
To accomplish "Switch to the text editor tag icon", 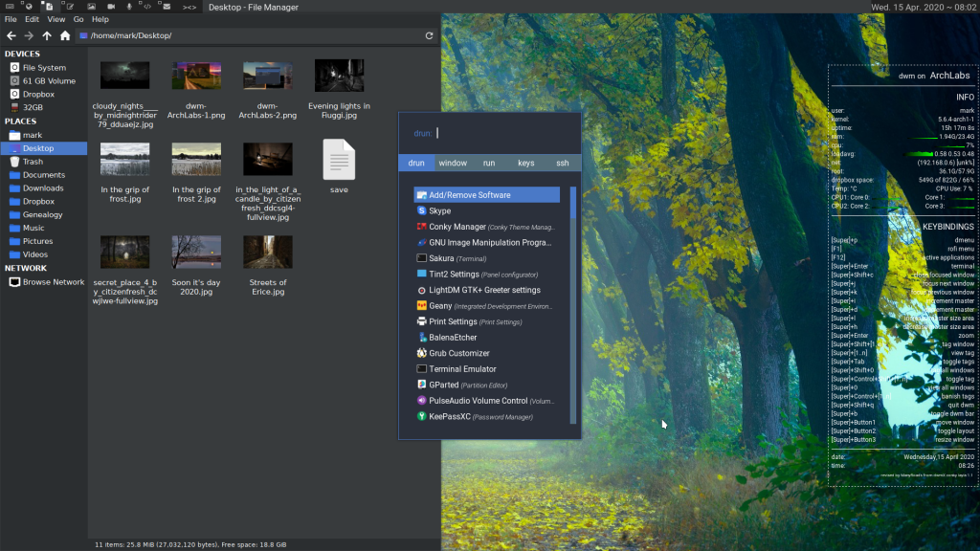I will 69,7.
